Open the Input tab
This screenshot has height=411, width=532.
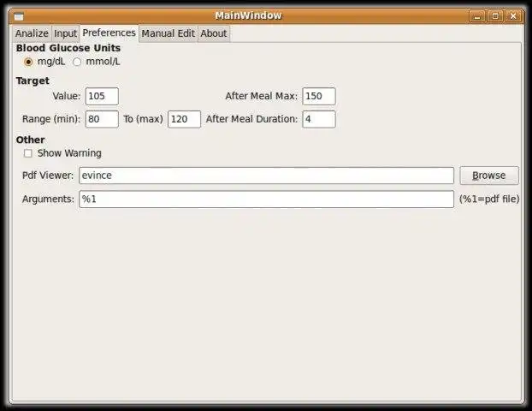coord(66,33)
